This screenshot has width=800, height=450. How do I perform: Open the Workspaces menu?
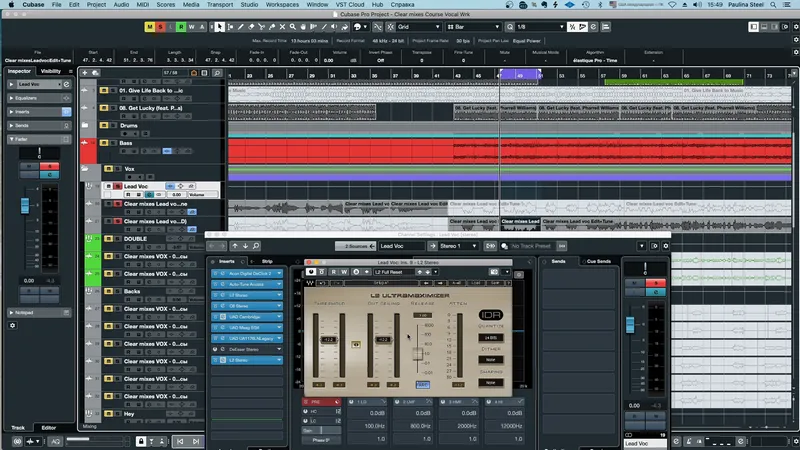click(282, 5)
